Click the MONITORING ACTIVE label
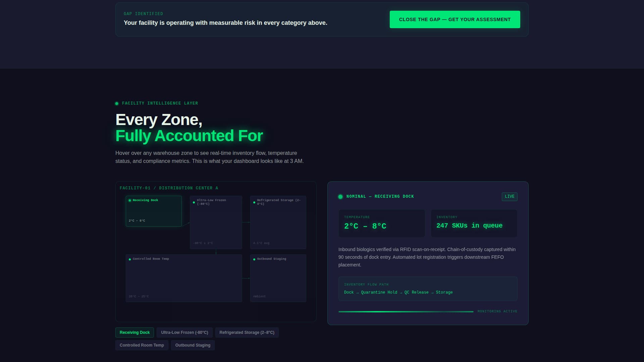 click(497, 311)
